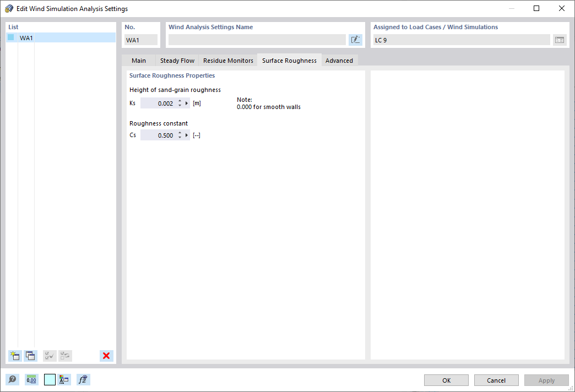Click the edit name icon beside settings name
This screenshot has height=392, width=575.
pos(355,40)
